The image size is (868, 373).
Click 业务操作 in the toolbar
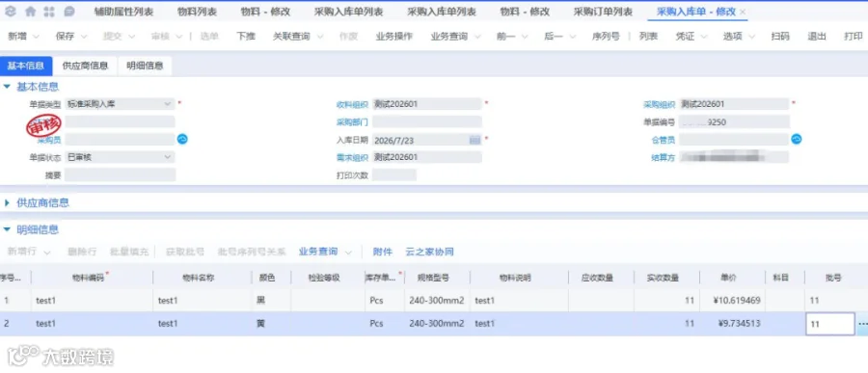pyautogui.click(x=394, y=37)
